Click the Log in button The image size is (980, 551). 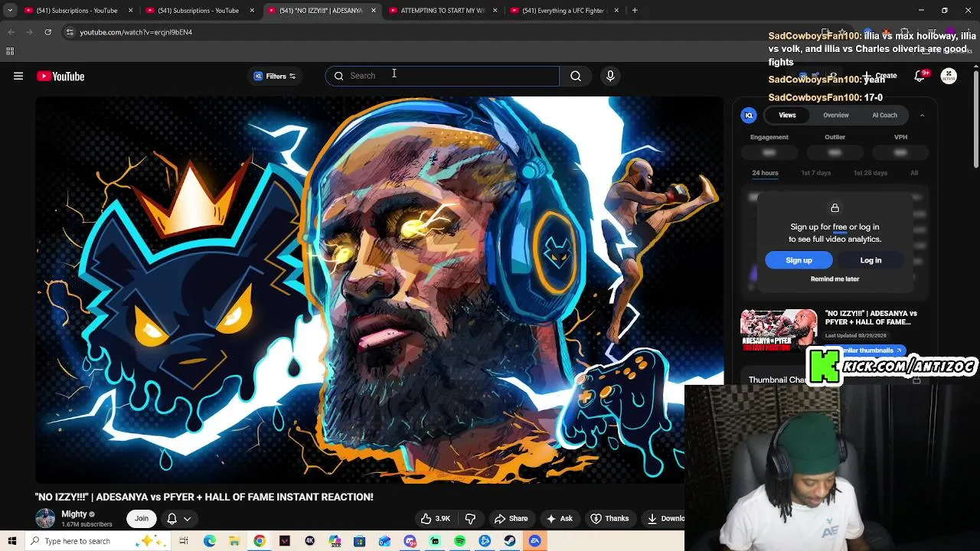(x=871, y=260)
